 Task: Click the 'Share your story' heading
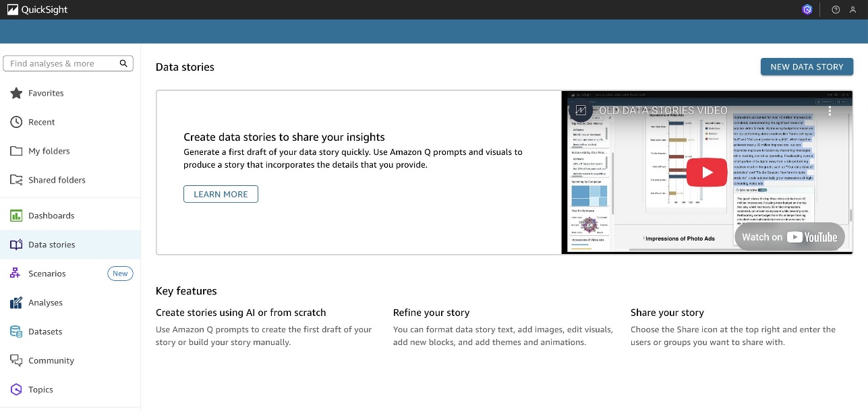tap(667, 313)
